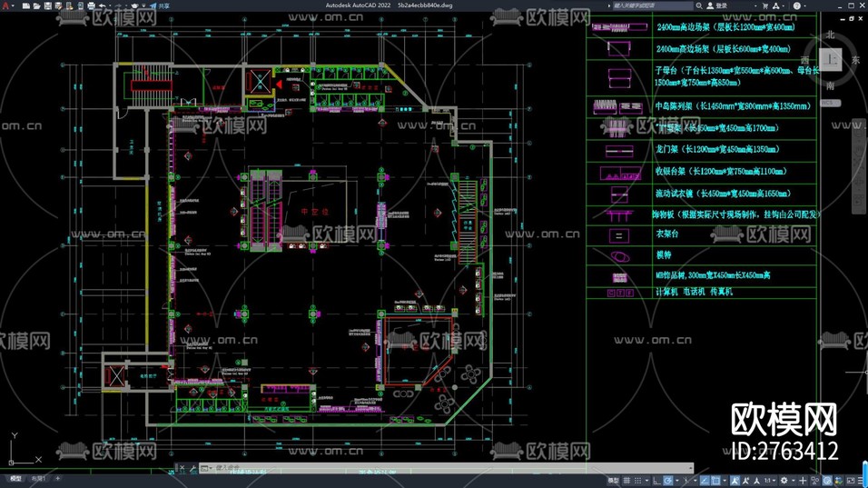Toggle snap mode in status bar
Screen dimensions: 868x488
pyautogui.click(x=637, y=481)
